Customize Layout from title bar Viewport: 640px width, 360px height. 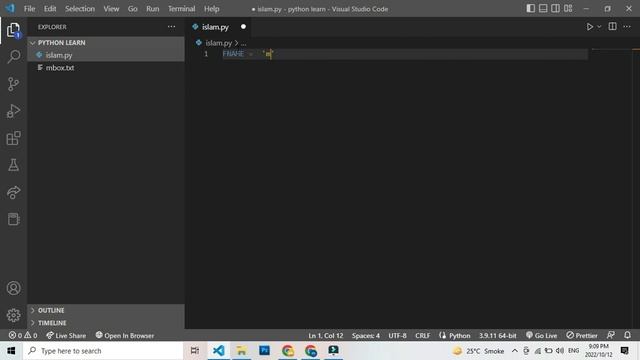click(x=568, y=9)
